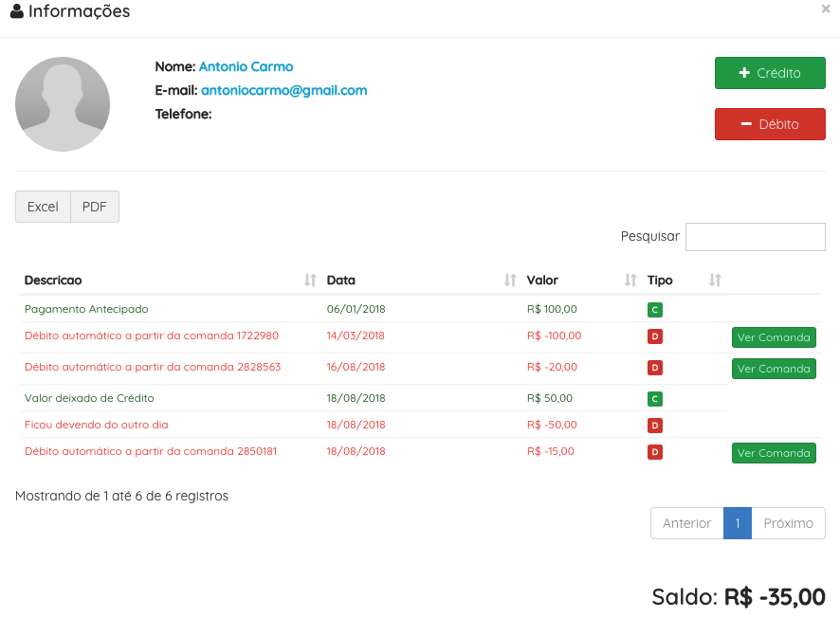The height and width of the screenshot is (617, 840).
Task: Select Valor deixado de Crédito description
Action: [x=89, y=398]
